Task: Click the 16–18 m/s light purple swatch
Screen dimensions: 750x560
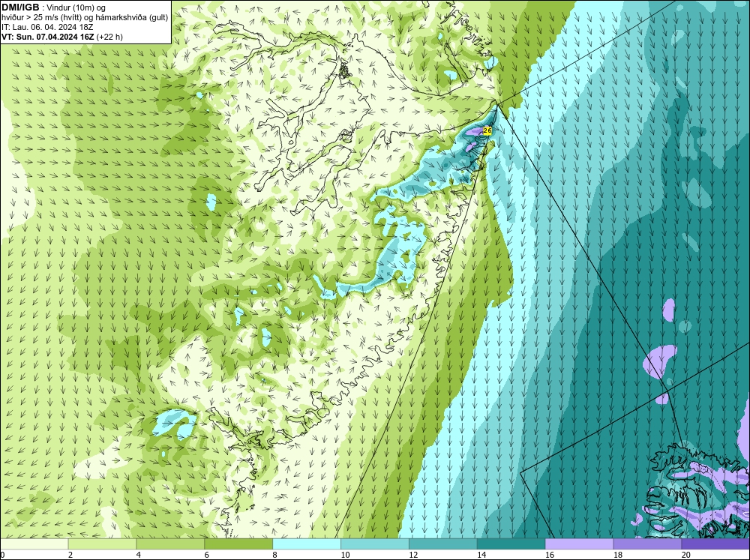Action: click(579, 544)
